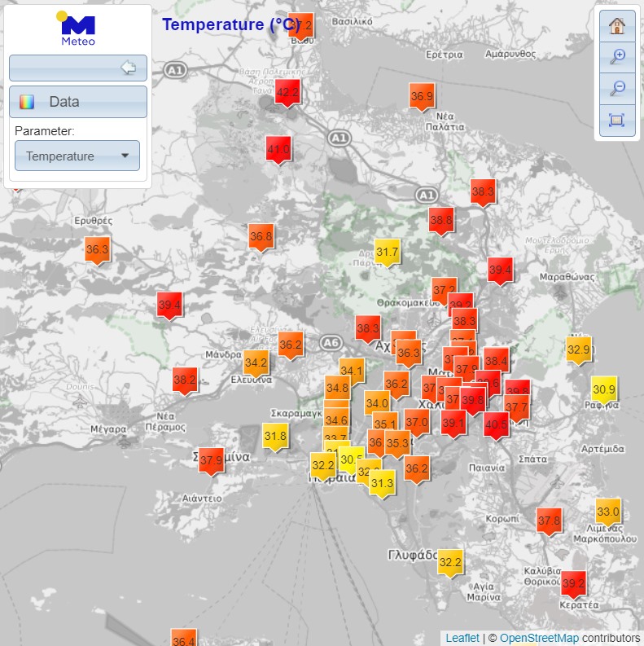The height and width of the screenshot is (646, 644).
Task: Click the 34.8 station marker
Action: (337, 389)
